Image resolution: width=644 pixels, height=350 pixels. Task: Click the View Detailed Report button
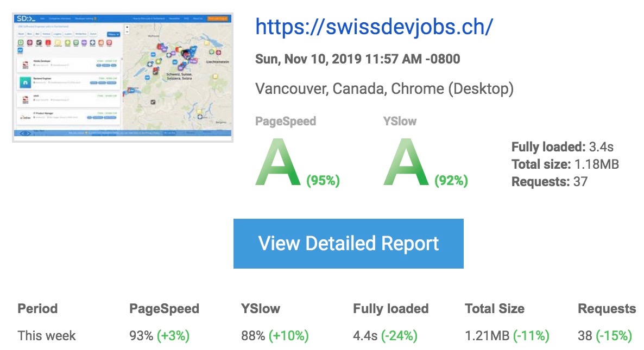point(348,244)
